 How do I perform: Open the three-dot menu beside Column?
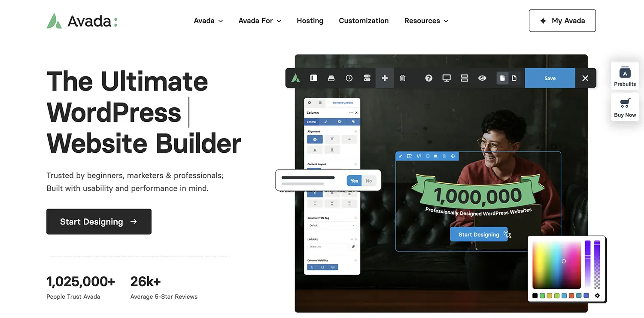(x=351, y=112)
